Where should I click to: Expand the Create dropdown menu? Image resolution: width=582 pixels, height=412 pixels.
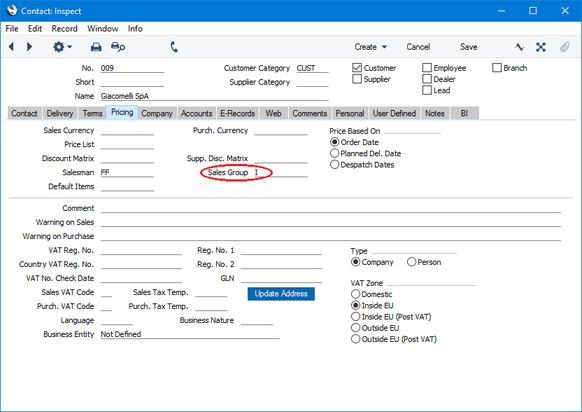pos(370,47)
